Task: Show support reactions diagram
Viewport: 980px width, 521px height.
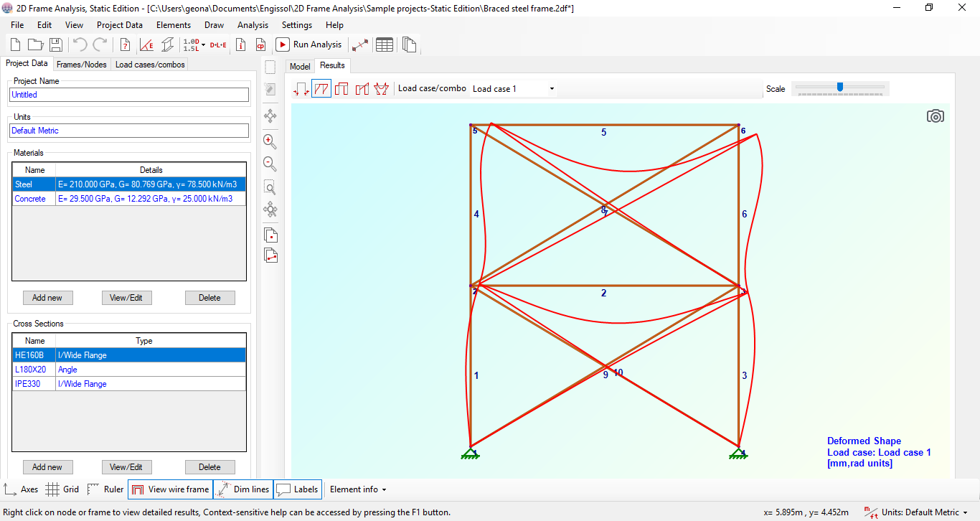Action: click(x=301, y=89)
